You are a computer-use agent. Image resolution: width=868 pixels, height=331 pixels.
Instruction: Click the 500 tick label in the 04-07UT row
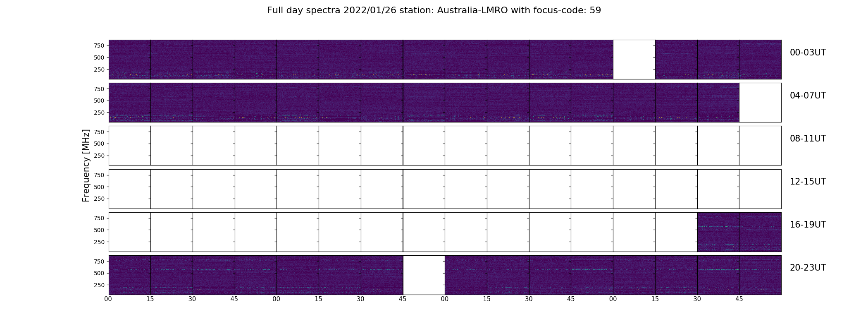(99, 101)
